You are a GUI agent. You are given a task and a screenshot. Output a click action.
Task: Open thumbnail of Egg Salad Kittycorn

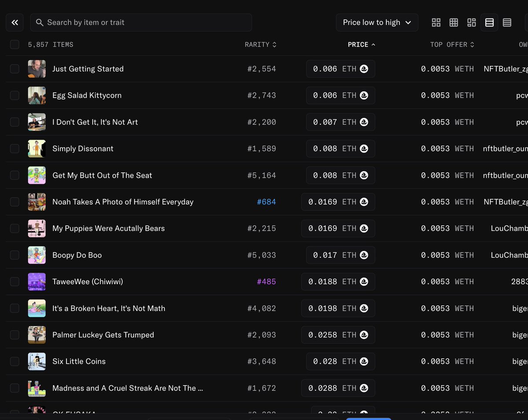click(37, 95)
